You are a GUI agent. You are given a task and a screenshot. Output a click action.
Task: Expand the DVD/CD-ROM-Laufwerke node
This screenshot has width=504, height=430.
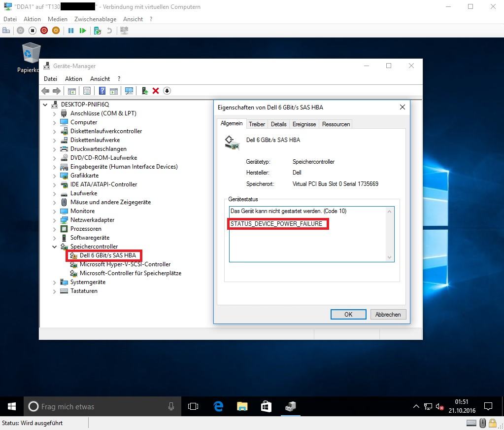(54, 158)
